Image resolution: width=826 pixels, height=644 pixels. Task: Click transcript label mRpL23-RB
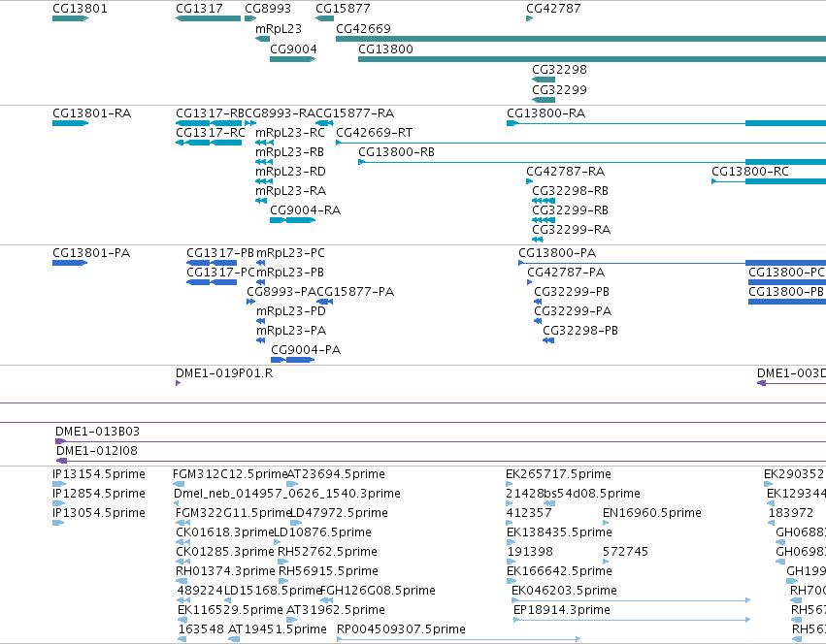click(290, 152)
